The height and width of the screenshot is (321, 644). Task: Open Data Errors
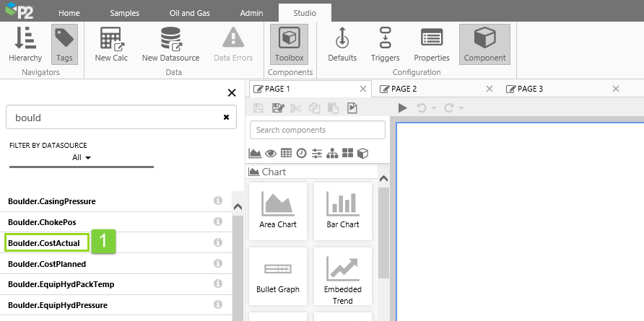click(233, 44)
